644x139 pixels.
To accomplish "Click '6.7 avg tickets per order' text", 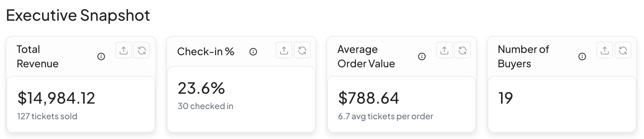I will coord(385,116).
